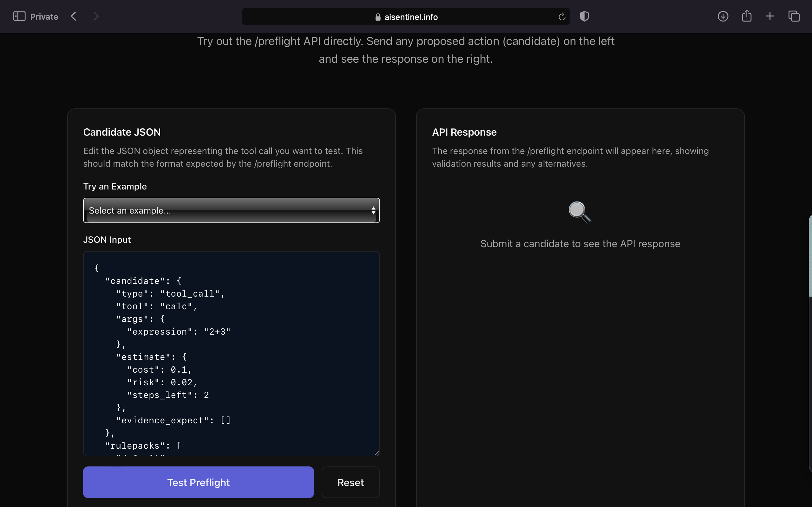Reload the aisentinel.info page
Viewport: 812px width, 507px height.
pos(562,16)
